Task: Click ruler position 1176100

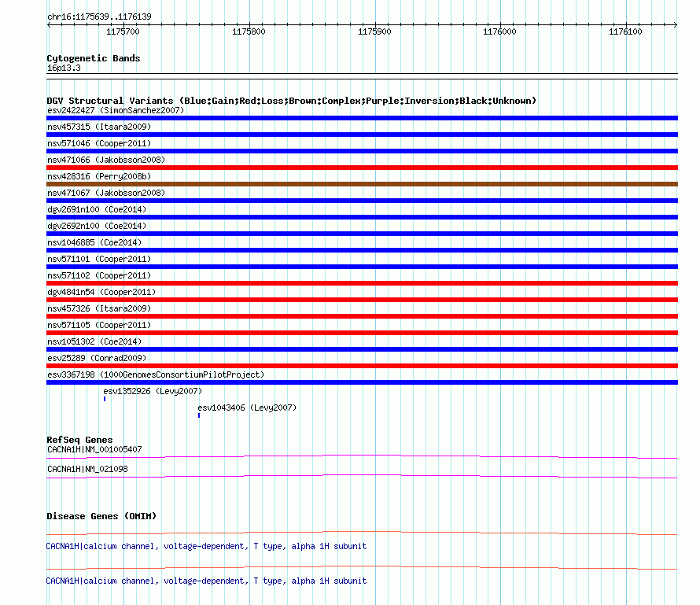Action: click(x=625, y=31)
